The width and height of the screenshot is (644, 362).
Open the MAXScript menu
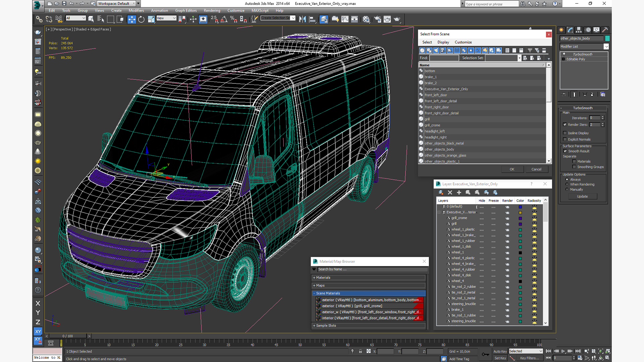tap(260, 10)
